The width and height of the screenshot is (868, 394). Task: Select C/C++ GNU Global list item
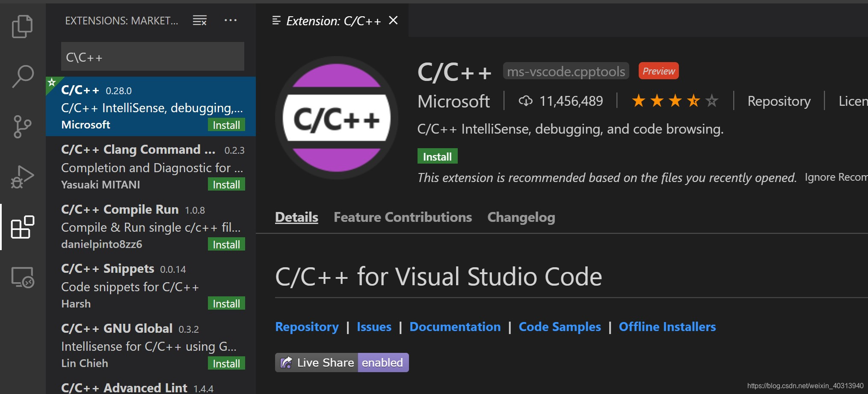tap(151, 345)
